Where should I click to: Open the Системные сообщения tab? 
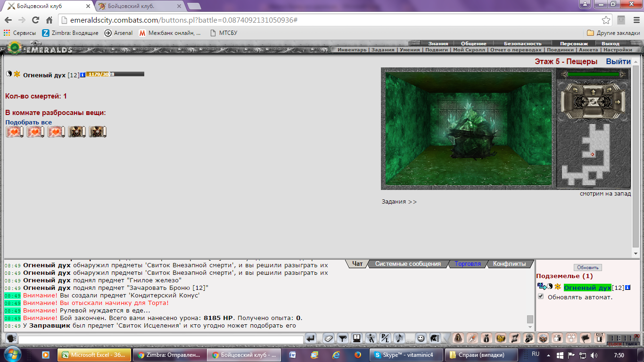click(x=408, y=264)
